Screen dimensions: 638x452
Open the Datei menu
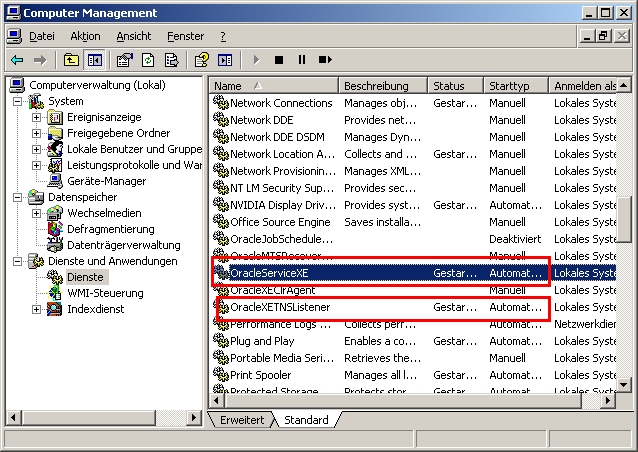(x=42, y=36)
